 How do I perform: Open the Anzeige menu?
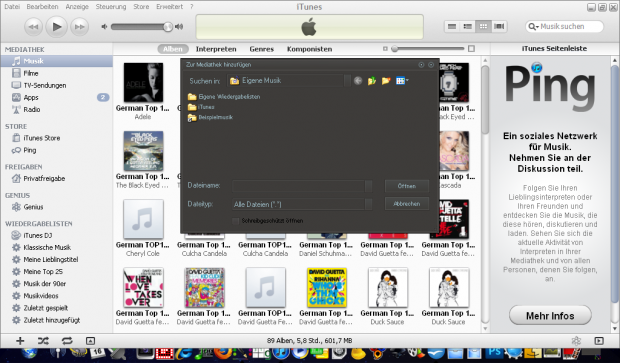click(77, 7)
